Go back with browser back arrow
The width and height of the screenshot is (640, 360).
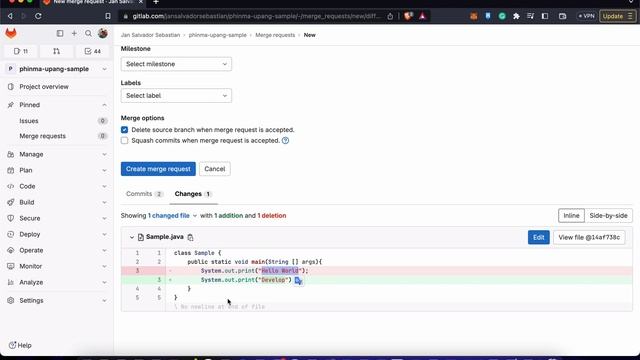[x=10, y=16]
